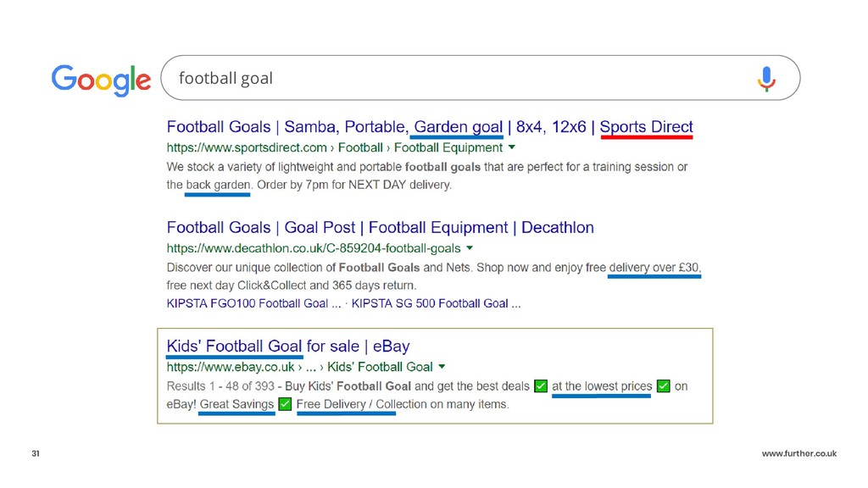Viewport: 868px width, 488px height.
Task: Open Kids' Football Goal eBay result
Action: pyautogui.click(x=288, y=347)
